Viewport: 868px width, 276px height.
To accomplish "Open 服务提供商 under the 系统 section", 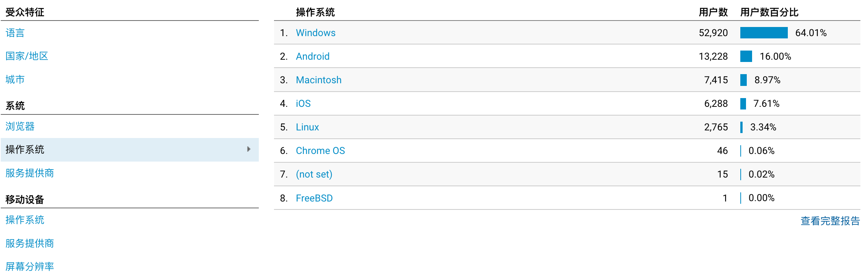I will tap(30, 173).
